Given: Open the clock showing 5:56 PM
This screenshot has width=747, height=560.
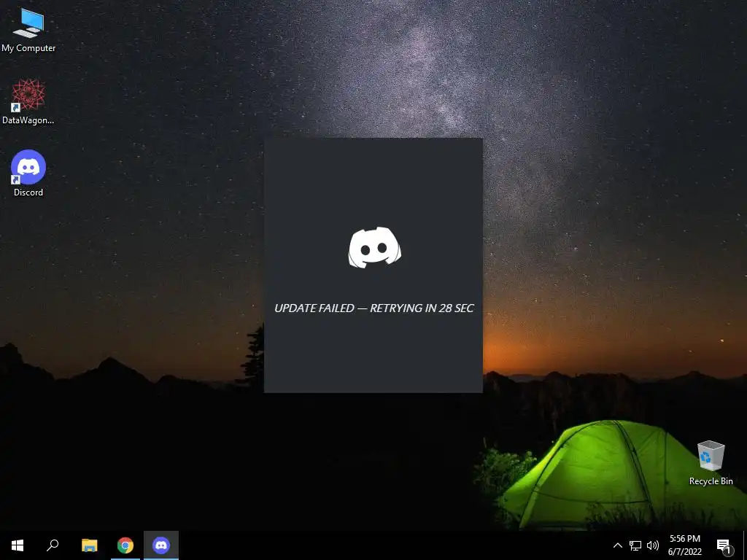Looking at the screenshot, I should [x=684, y=545].
